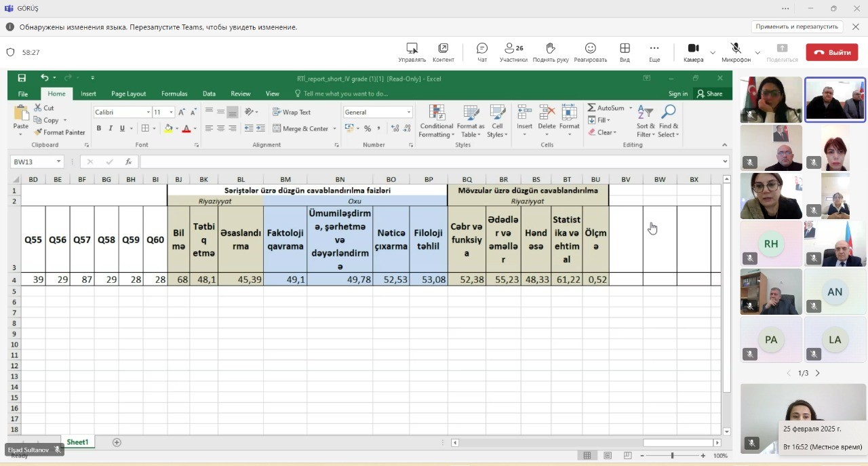Unmute the microphone (Микрофон)

[736, 52]
